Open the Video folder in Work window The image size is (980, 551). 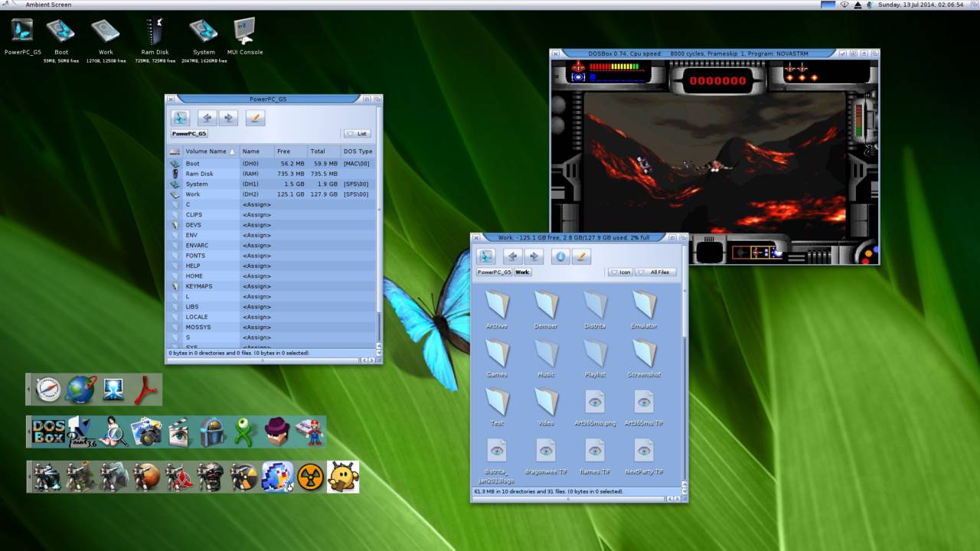point(546,407)
